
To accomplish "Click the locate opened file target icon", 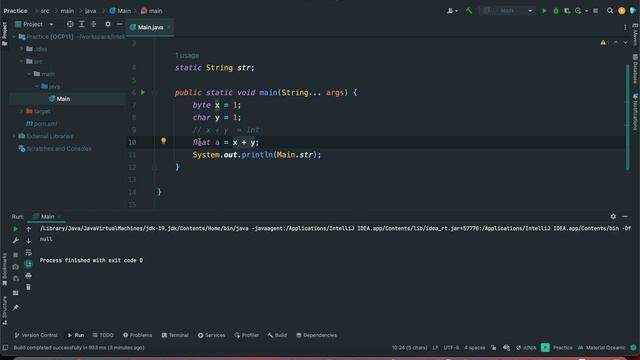I will coord(70,24).
